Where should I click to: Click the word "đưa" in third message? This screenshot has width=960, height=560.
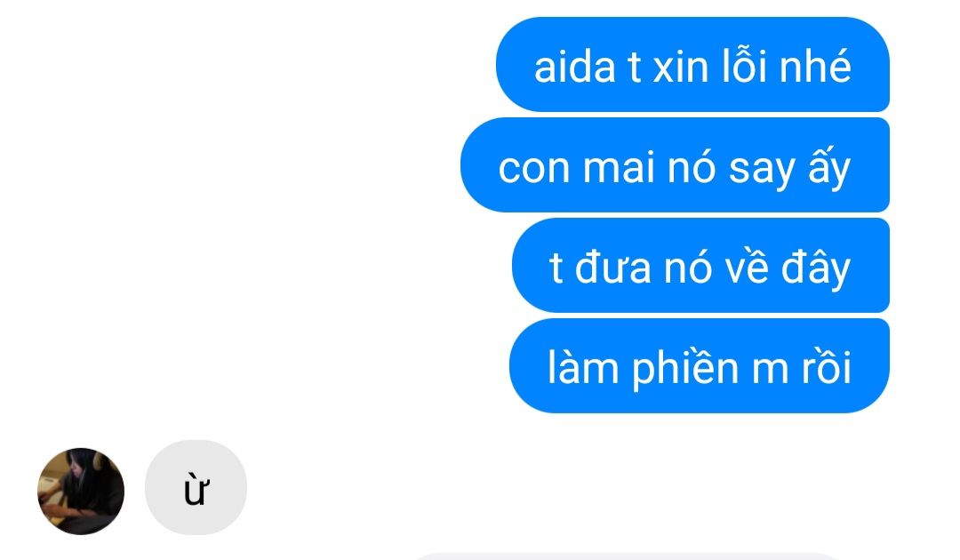[612, 267]
